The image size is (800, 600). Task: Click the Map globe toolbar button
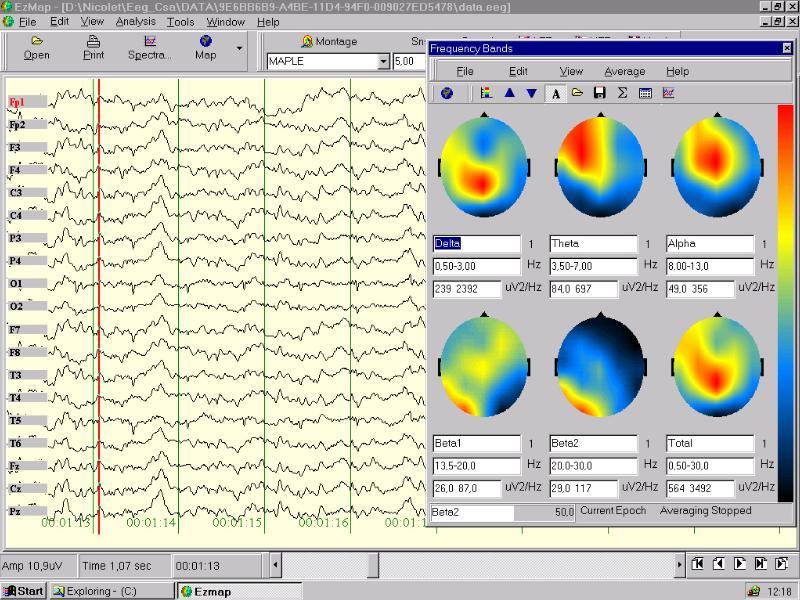(x=205, y=47)
